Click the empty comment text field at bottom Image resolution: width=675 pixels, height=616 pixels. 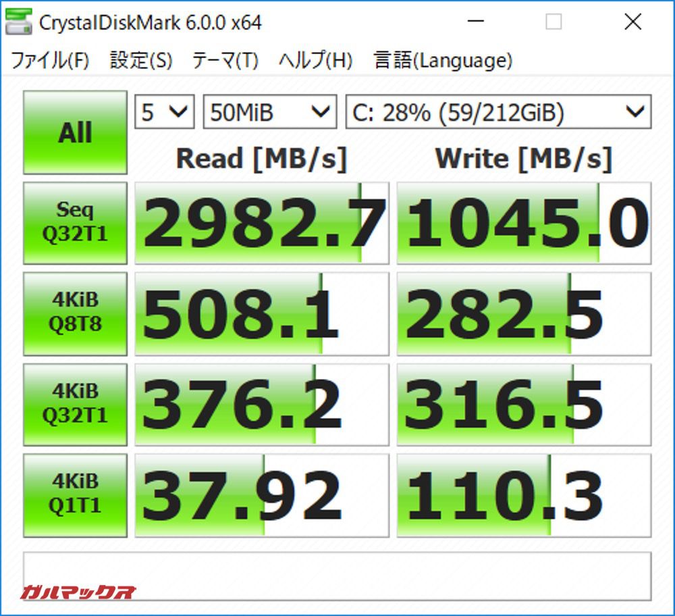(x=337, y=575)
